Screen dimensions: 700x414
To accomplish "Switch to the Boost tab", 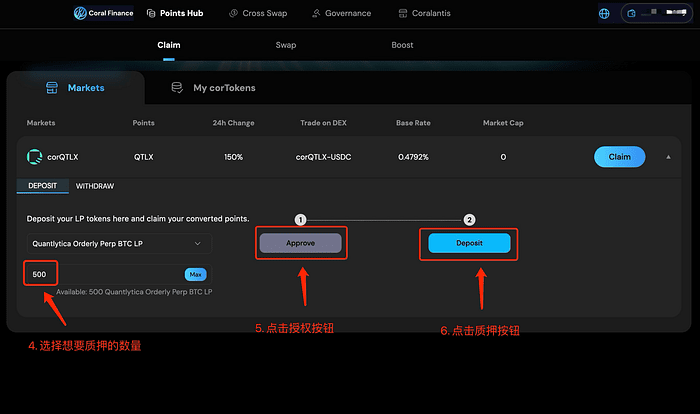I will click(x=402, y=45).
